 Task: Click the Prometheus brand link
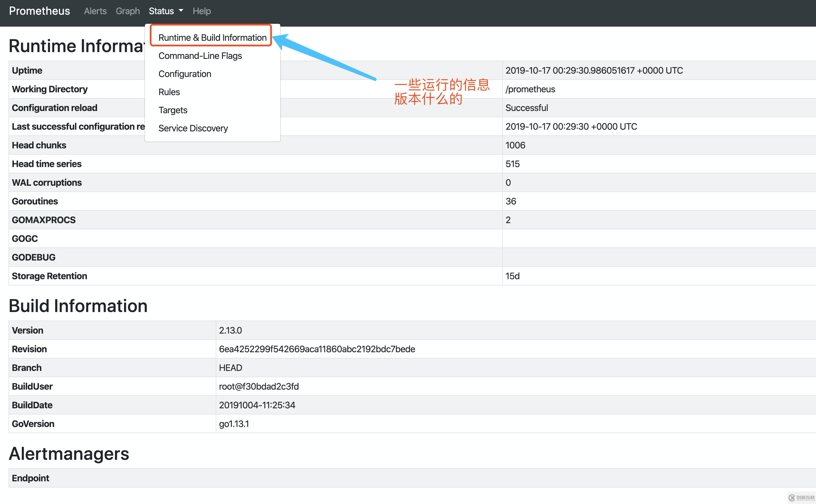point(39,11)
